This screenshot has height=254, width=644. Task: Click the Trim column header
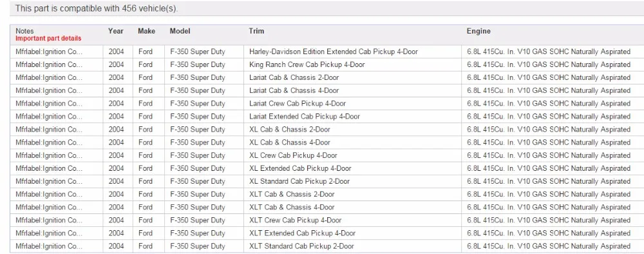tap(256, 31)
